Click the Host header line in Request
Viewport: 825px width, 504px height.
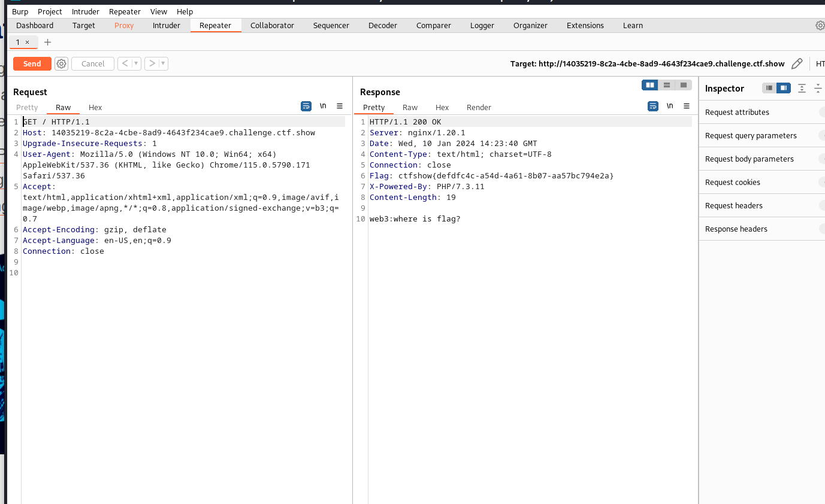coord(169,132)
